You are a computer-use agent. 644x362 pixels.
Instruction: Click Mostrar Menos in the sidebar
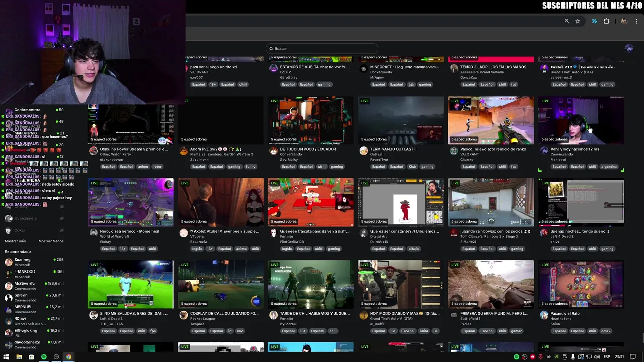point(51,241)
